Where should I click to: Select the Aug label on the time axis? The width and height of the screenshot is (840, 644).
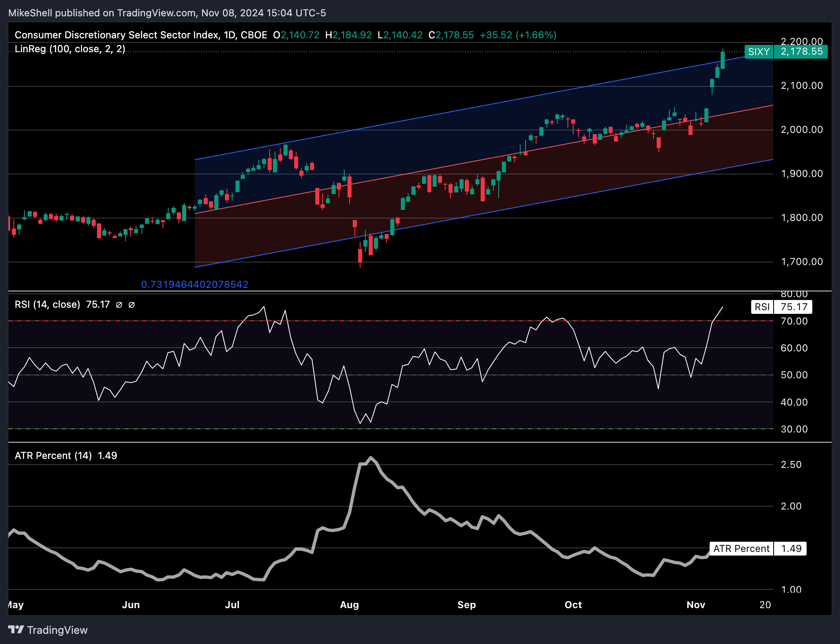pos(350,605)
